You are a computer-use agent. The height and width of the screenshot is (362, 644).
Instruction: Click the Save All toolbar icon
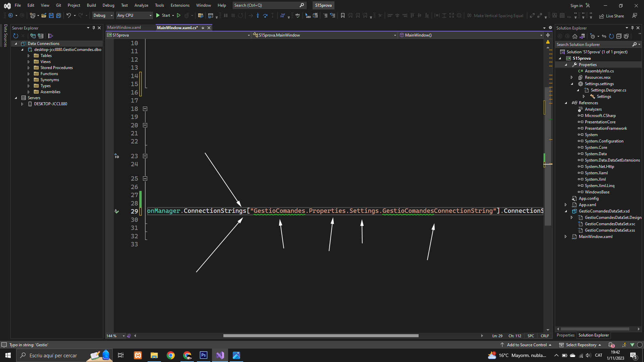click(58, 15)
